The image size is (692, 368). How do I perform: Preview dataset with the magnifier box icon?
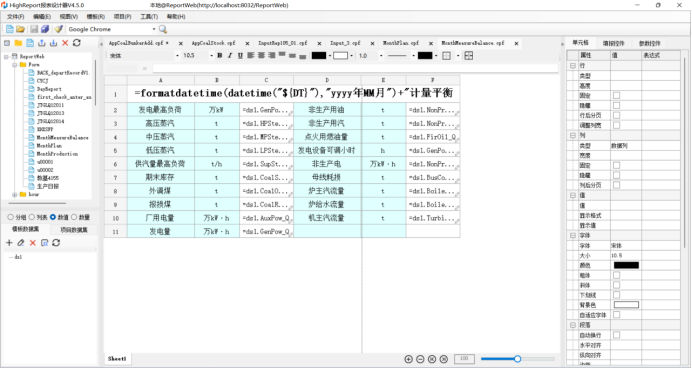[44, 243]
